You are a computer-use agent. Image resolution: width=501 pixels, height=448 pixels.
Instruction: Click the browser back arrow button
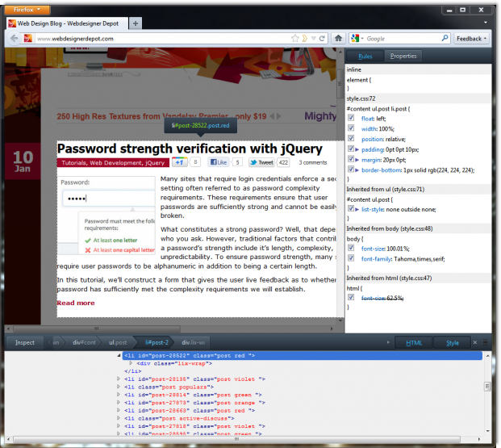tap(14, 39)
